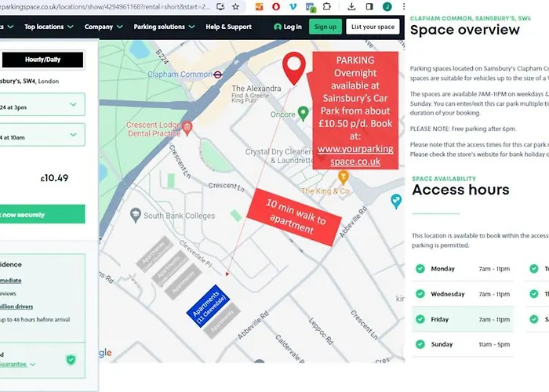
Task: Click the Monday green check icon
Action: (x=420, y=268)
